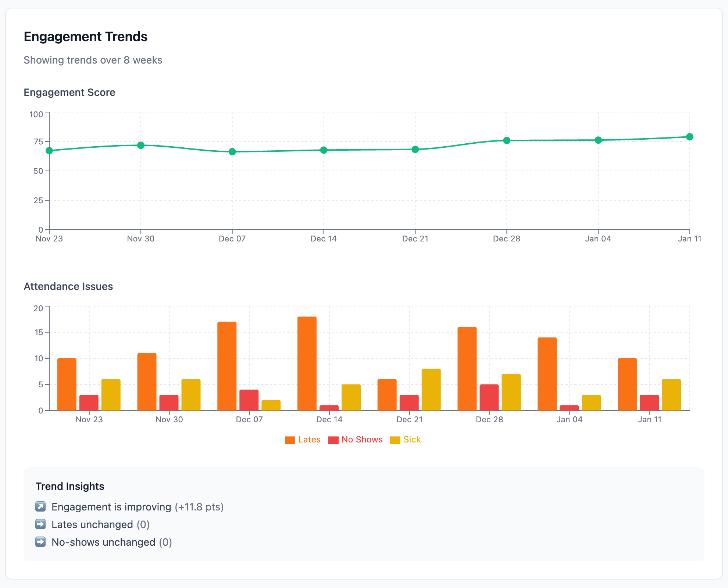Expand the Attendance Issues chart section
The height and width of the screenshot is (588, 728).
pos(68,286)
